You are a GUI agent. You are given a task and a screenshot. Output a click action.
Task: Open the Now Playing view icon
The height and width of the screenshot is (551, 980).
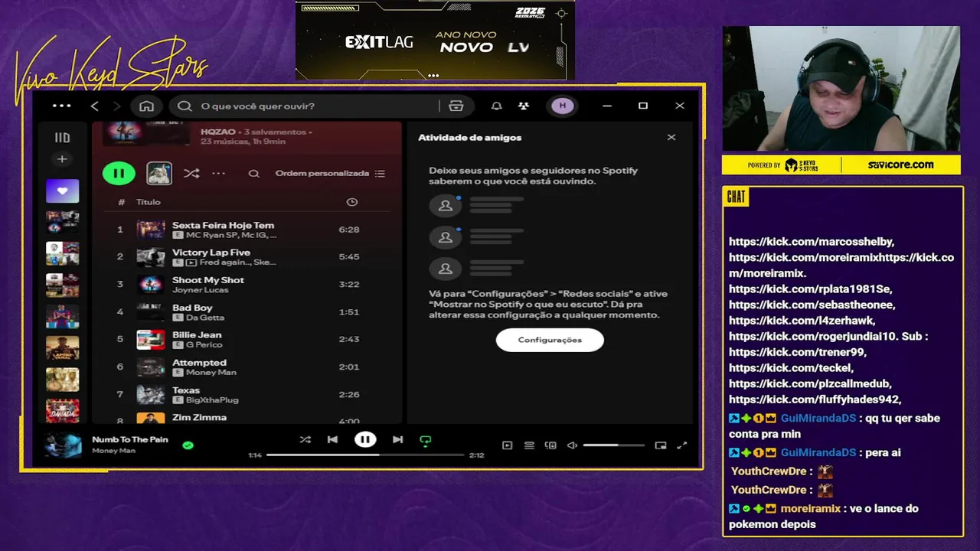pyautogui.click(x=507, y=445)
